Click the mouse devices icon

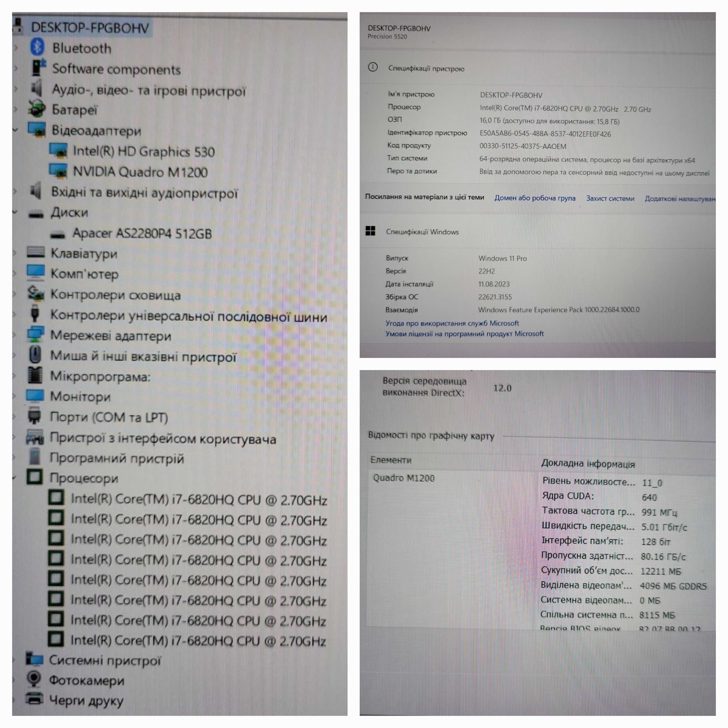35,355
